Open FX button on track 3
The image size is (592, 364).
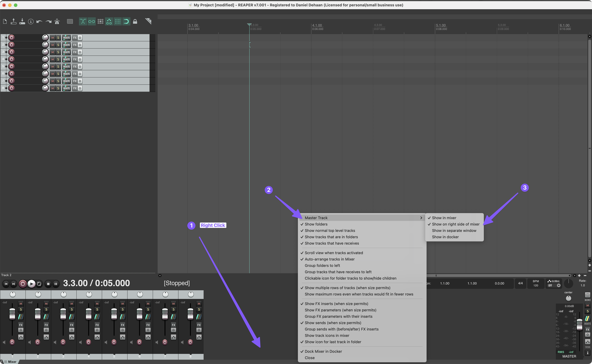point(75,52)
